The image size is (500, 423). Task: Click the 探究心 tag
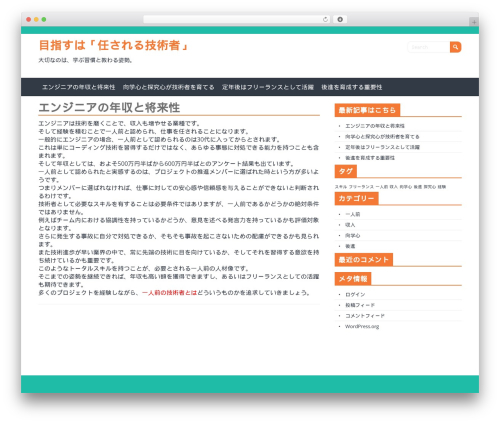[430, 187]
